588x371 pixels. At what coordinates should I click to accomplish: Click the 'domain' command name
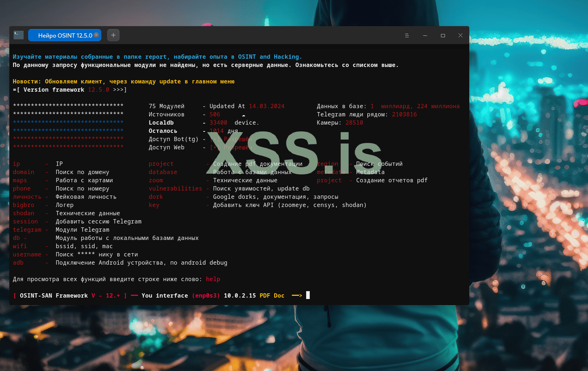[x=24, y=172]
